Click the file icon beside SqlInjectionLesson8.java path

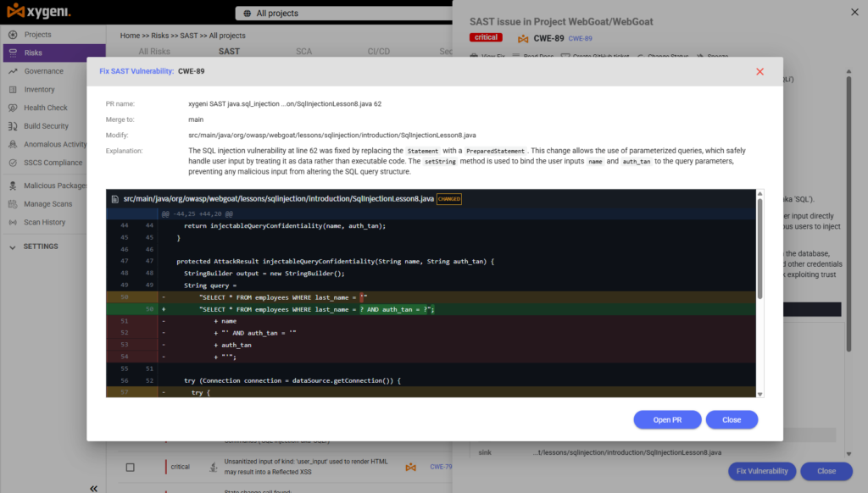pos(115,198)
